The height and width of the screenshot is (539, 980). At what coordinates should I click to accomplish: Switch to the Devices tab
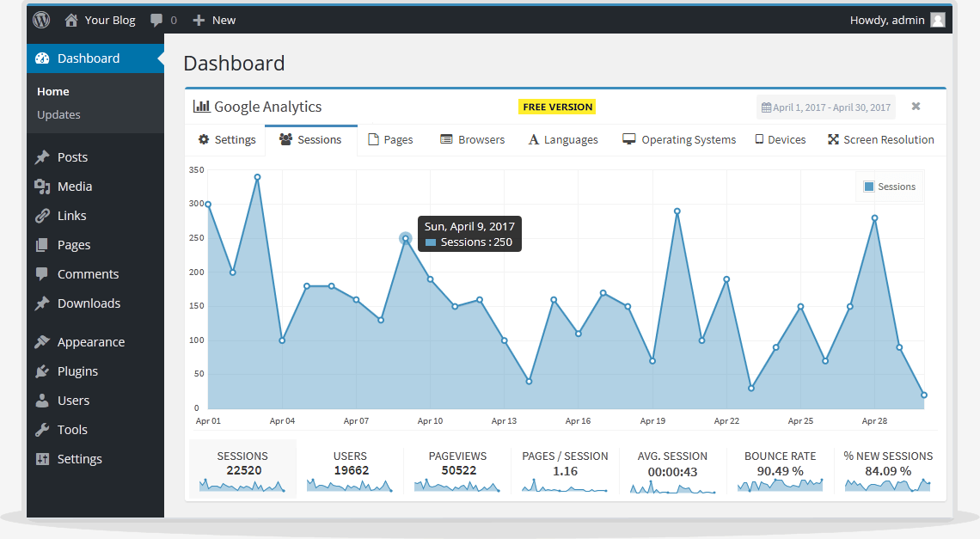[x=780, y=139]
